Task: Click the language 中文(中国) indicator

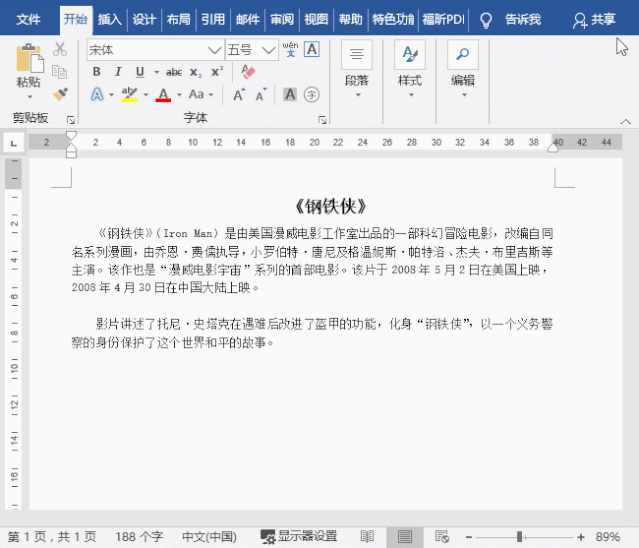Action: (209, 537)
